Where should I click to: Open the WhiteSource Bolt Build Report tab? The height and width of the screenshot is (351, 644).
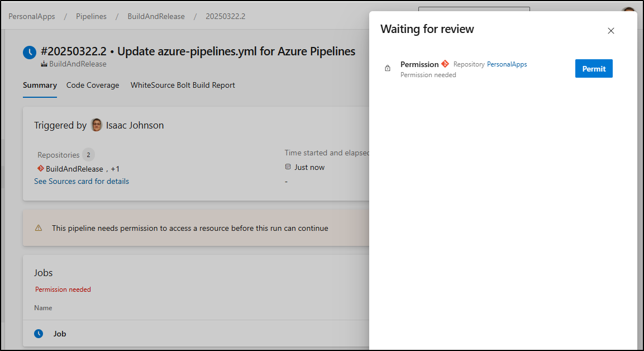click(x=183, y=85)
